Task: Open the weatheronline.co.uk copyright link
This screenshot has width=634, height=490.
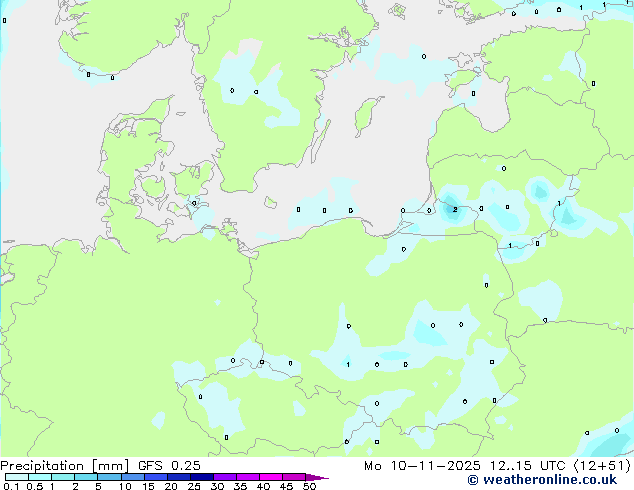Action: pyautogui.click(x=542, y=480)
